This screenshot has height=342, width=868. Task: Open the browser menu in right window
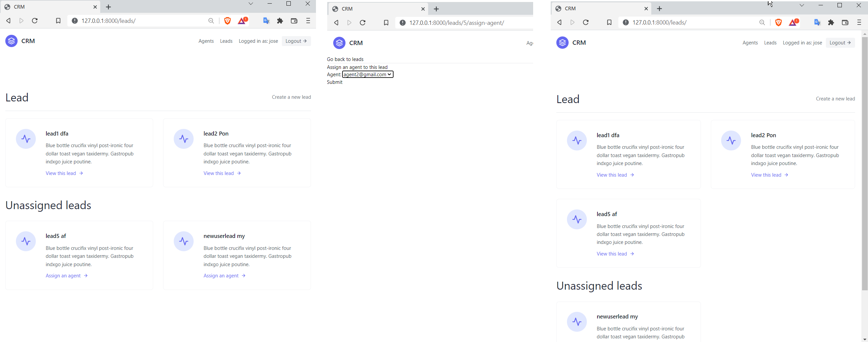pyautogui.click(x=859, y=22)
